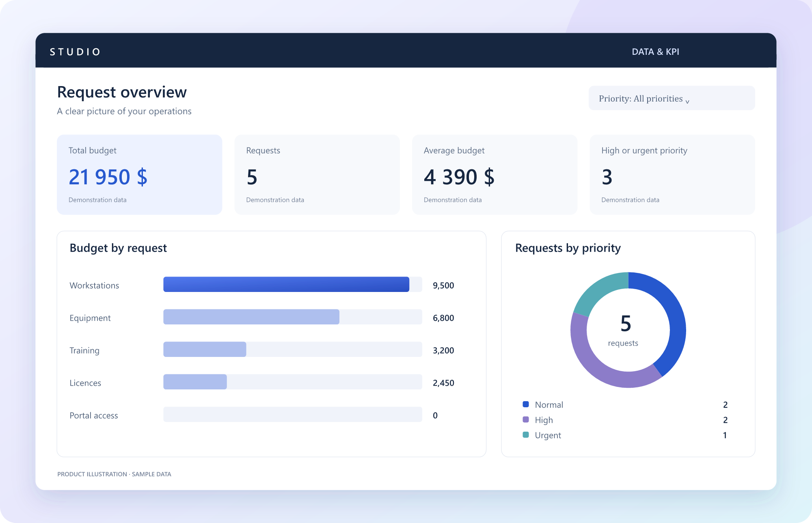
Task: Click the 3,200 Training value
Action: (443, 350)
